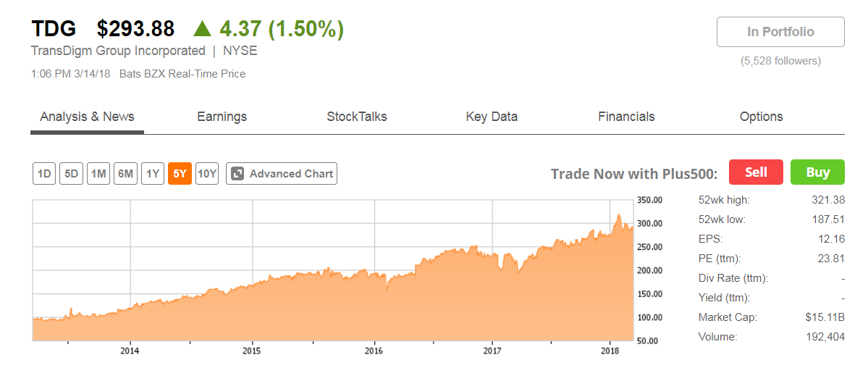The image size is (868, 368).
Task: Switch to 1Y chart range
Action: [152, 174]
